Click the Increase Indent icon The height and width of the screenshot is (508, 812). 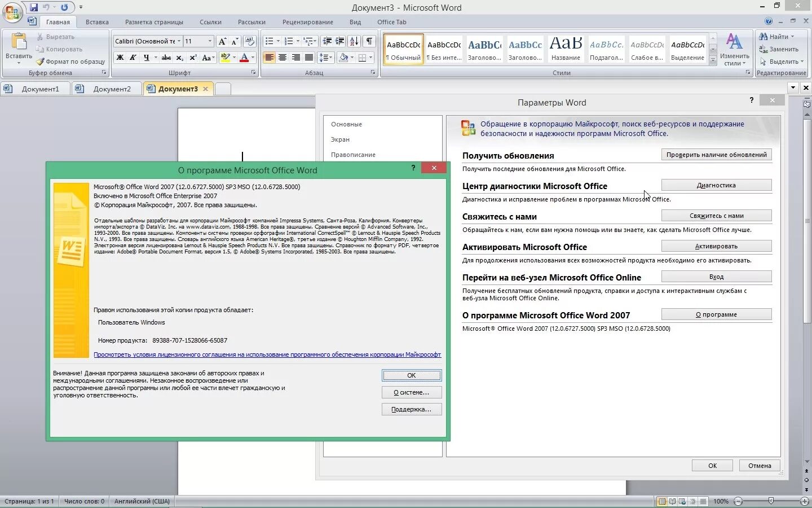click(339, 41)
